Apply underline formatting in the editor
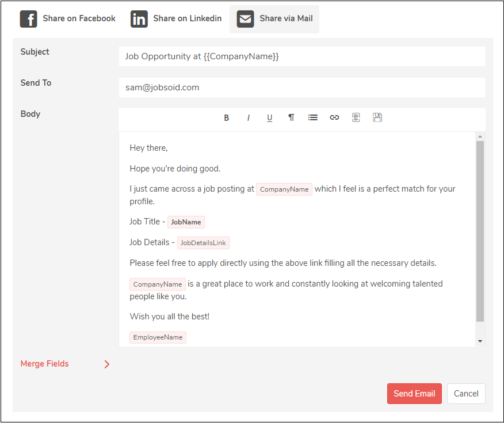The image size is (504, 423). (x=269, y=117)
